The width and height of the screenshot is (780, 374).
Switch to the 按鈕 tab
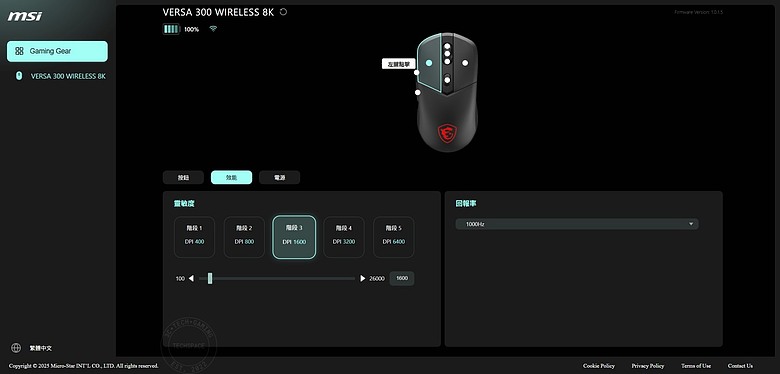pos(184,178)
